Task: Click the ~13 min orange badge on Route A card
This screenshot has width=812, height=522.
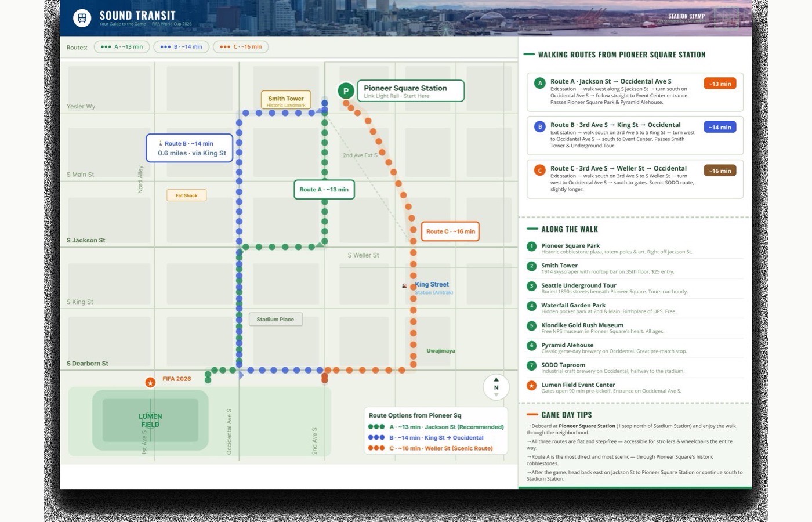Action: point(720,84)
